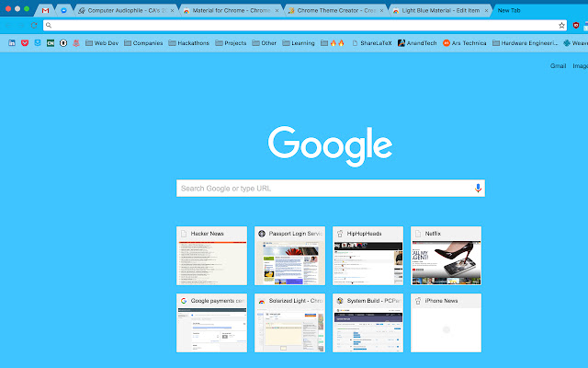Open the black circle bookmark icon

coord(63,43)
